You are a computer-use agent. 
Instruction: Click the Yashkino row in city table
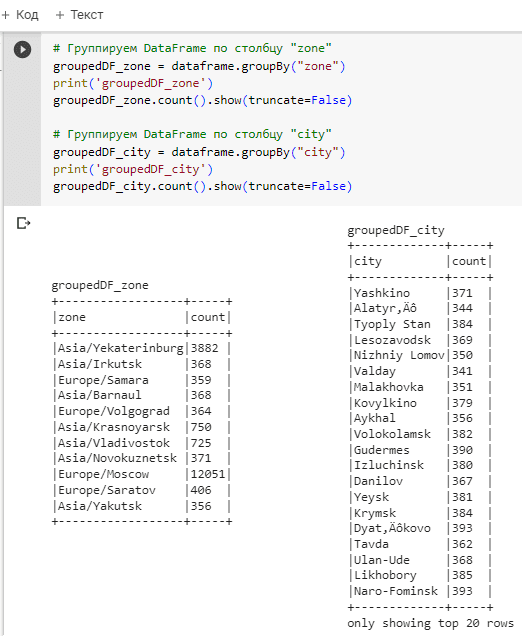click(x=420, y=293)
